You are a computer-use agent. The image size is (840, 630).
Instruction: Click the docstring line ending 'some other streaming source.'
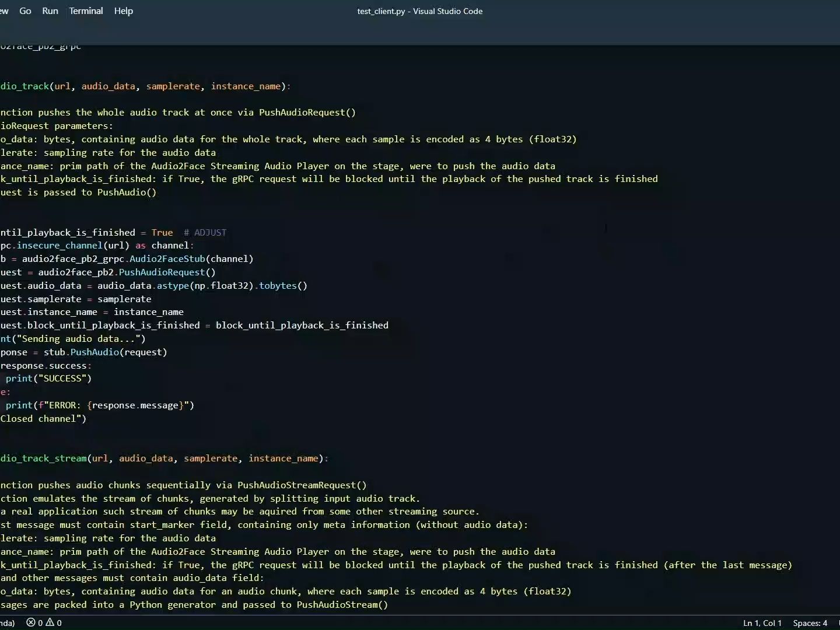tap(240, 512)
